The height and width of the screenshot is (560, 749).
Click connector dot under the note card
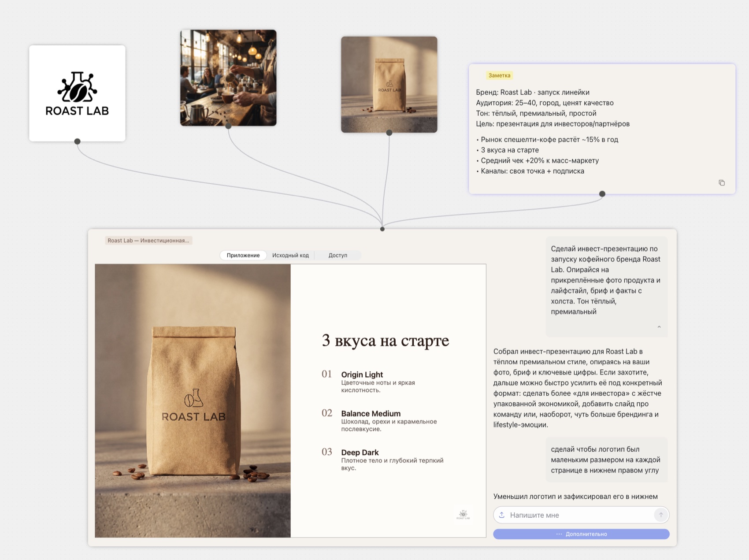602,194
